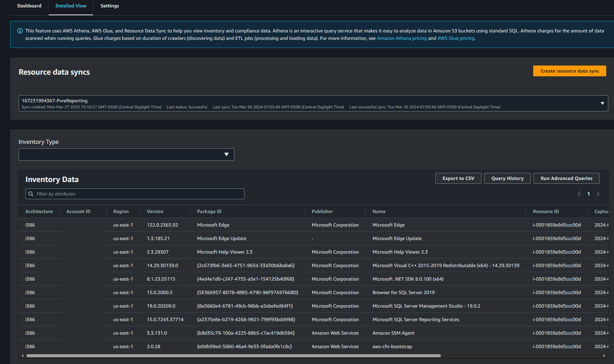Image resolution: width=614 pixels, height=364 pixels.
Task: Switch to the Detailed View tab
Action: tap(71, 6)
